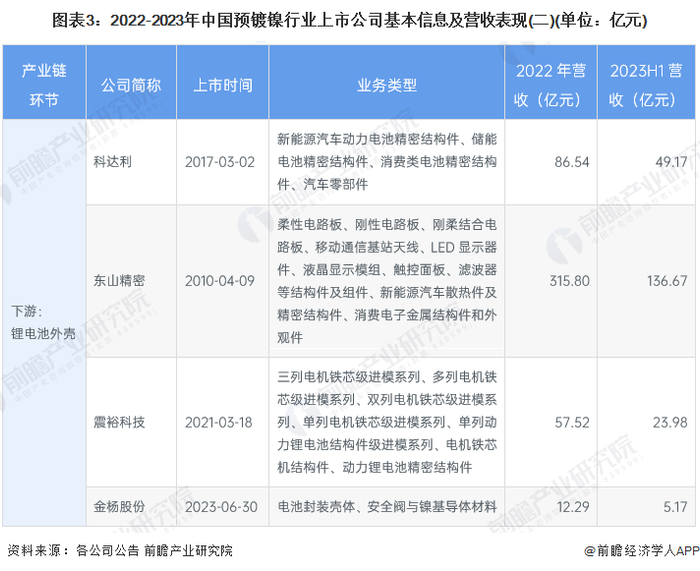Click listing date '2021-03-18'

click(x=219, y=422)
